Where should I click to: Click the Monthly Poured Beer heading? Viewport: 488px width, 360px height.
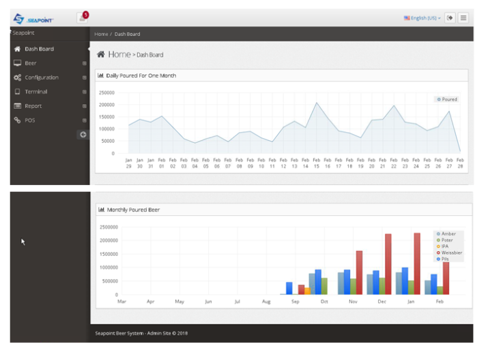(x=133, y=210)
